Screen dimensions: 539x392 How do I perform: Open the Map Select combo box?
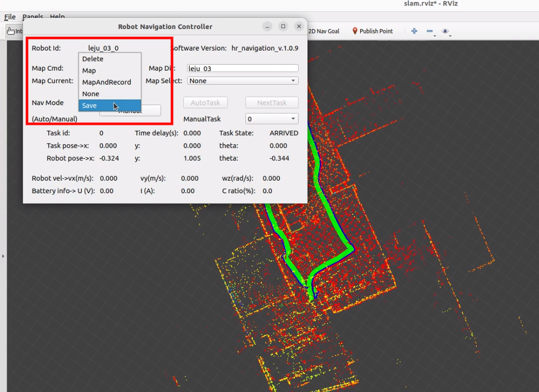[242, 81]
